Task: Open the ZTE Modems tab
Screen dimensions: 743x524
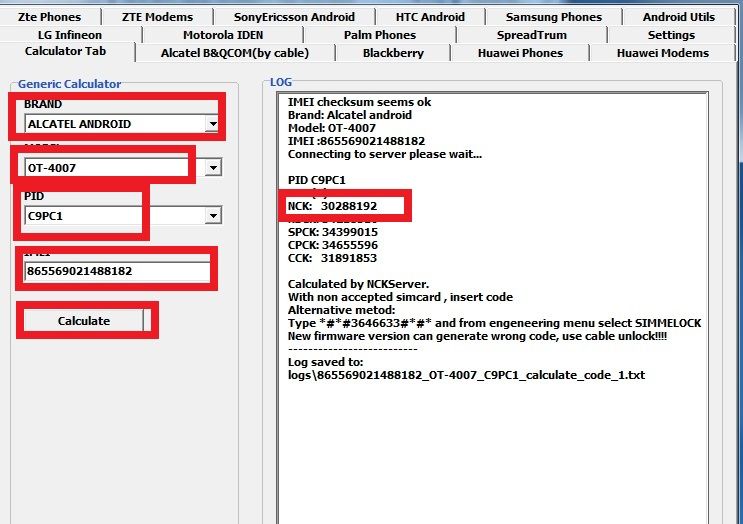Action: pos(157,17)
